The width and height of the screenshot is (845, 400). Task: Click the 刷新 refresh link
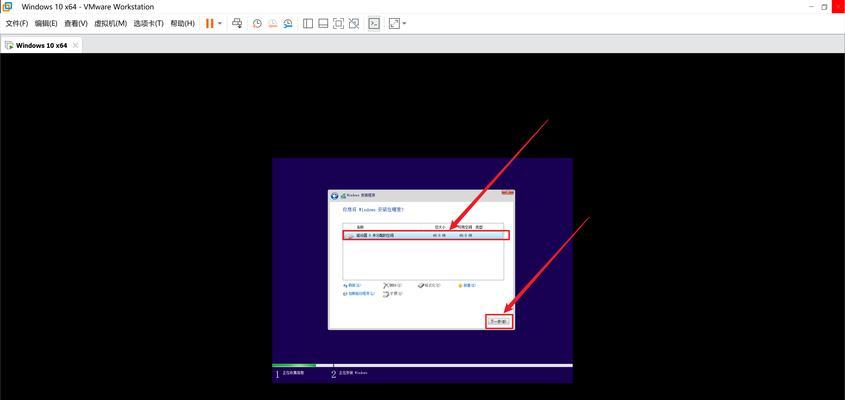pos(352,285)
